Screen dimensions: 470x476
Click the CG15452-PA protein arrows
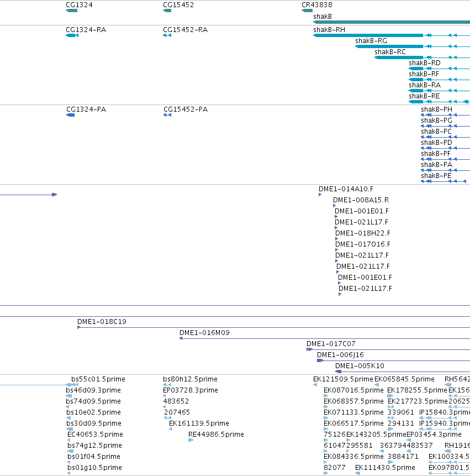click(167, 115)
